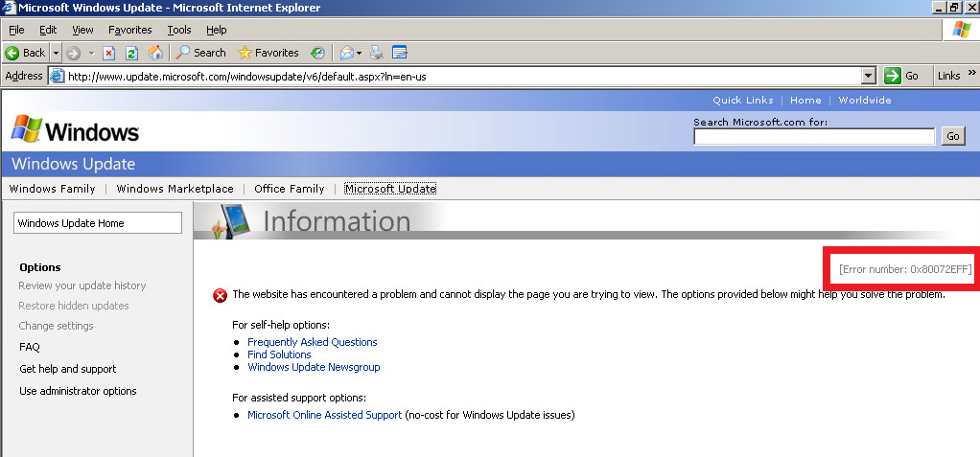Image resolution: width=980 pixels, height=457 pixels.
Task: Click Get help and support
Action: [x=67, y=369]
